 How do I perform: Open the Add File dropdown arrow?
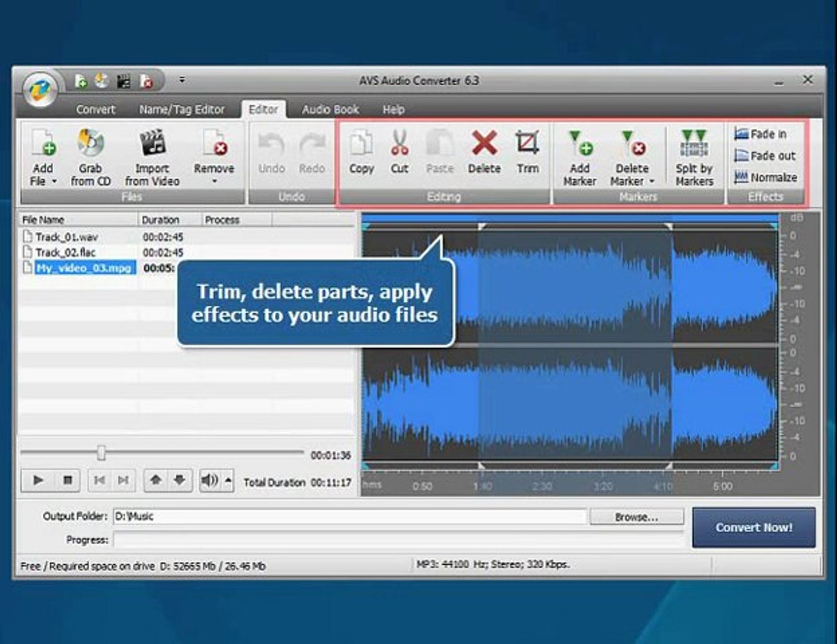tap(54, 181)
